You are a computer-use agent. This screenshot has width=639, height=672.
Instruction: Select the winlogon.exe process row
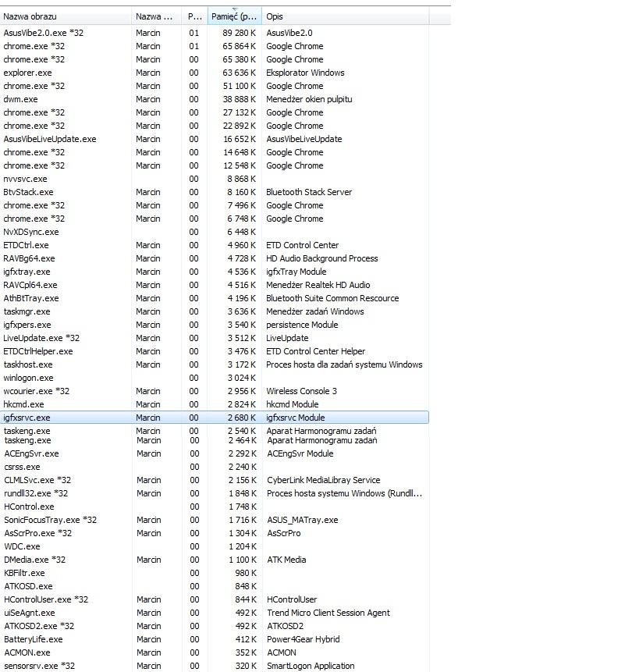(214, 379)
